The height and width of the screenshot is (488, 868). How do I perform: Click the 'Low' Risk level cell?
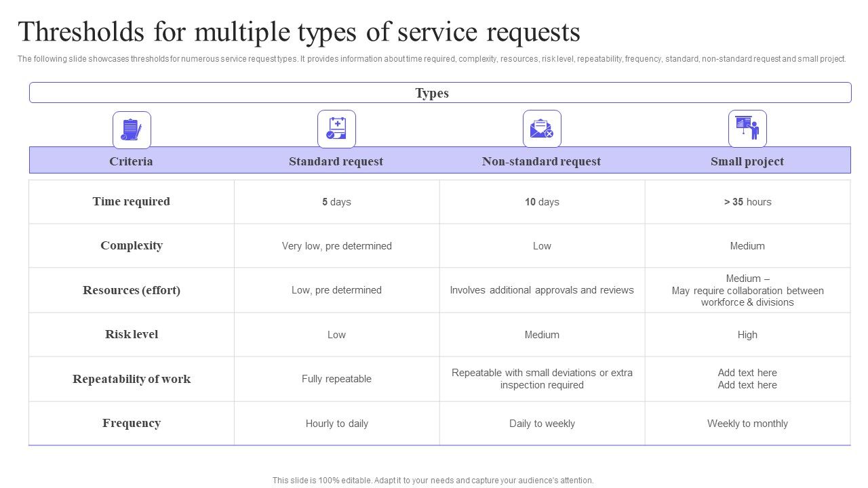pyautogui.click(x=337, y=335)
